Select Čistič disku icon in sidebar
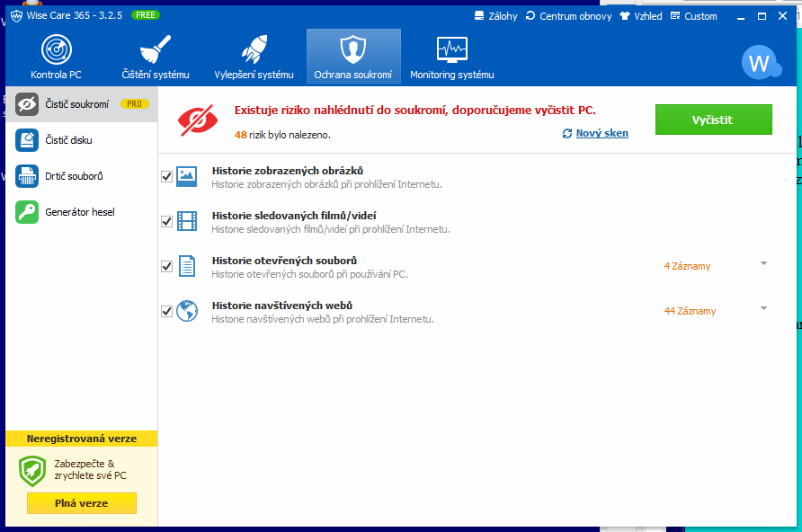Viewport: 802px width, 532px height. pos(27,140)
